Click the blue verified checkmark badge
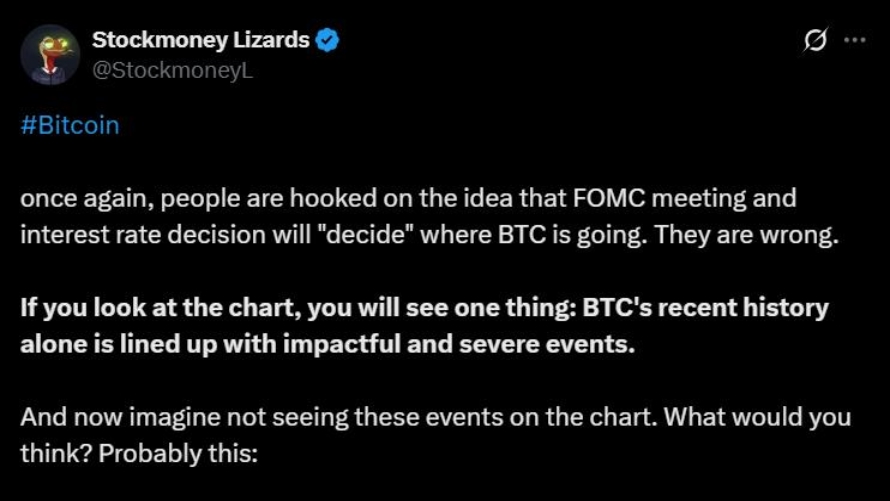Viewport: 890px width, 501px height. (327, 40)
